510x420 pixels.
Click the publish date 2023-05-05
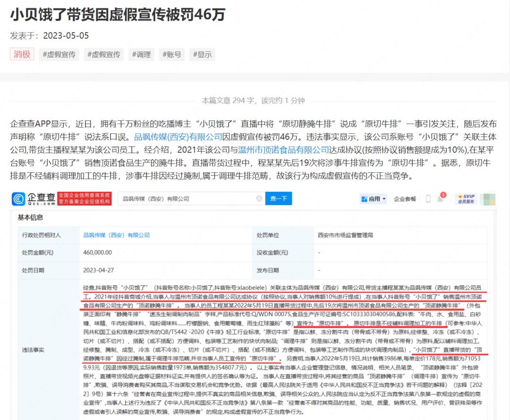pos(66,35)
